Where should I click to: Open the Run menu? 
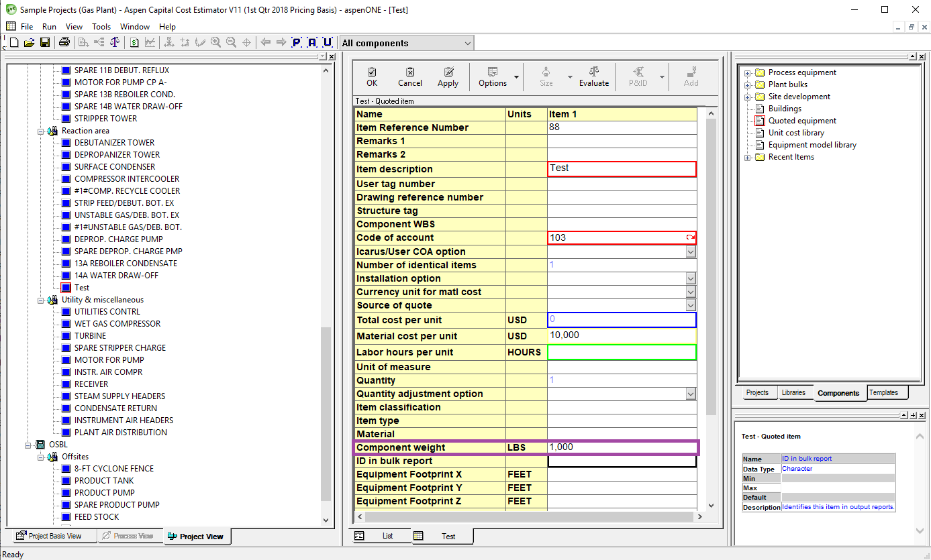(x=49, y=27)
